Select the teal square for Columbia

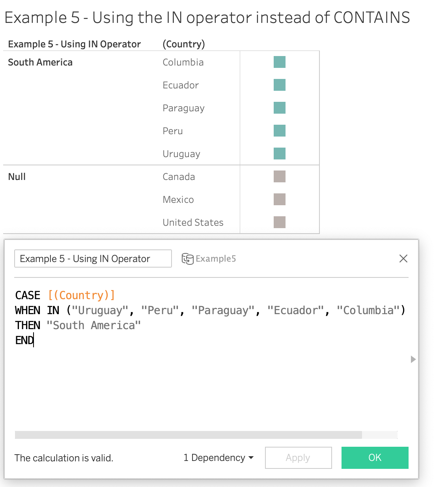coord(280,62)
